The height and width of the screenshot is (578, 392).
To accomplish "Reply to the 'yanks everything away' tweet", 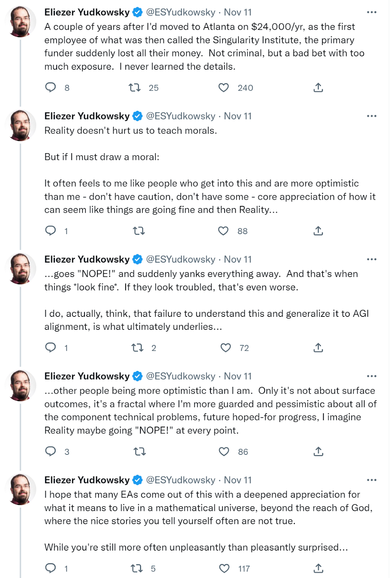I will 51,348.
